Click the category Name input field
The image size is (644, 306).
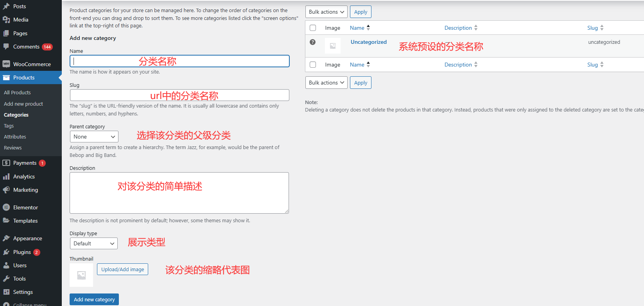(179, 61)
